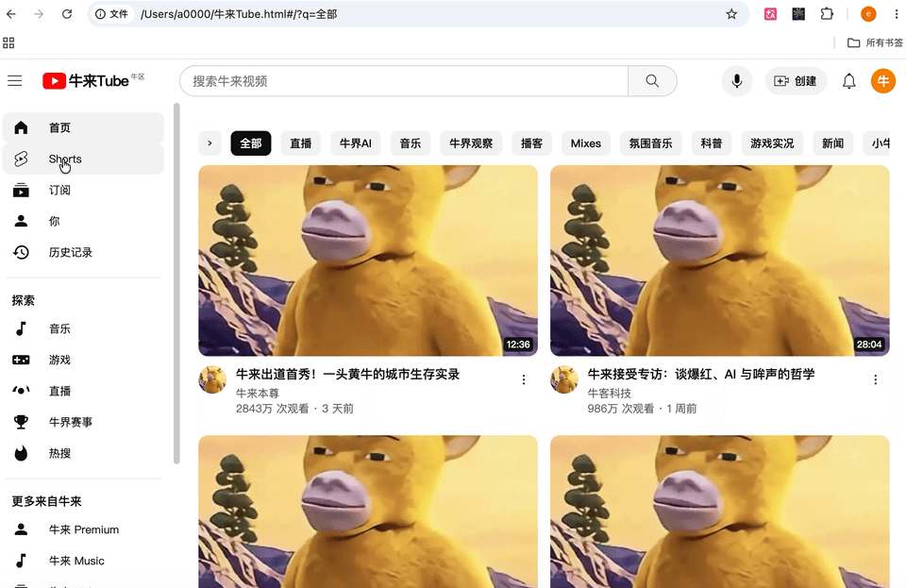Select the 游戏实况 filter chip

(x=772, y=143)
